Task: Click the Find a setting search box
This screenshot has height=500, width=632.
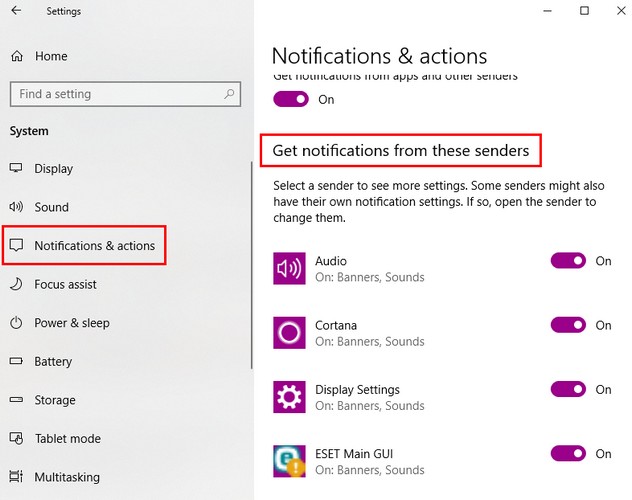Action: [115, 94]
